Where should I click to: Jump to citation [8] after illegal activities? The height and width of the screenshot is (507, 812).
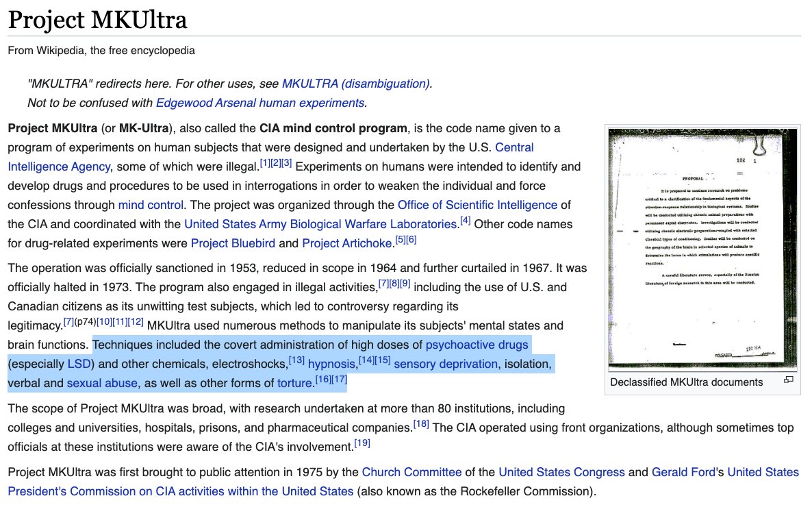pos(394,284)
